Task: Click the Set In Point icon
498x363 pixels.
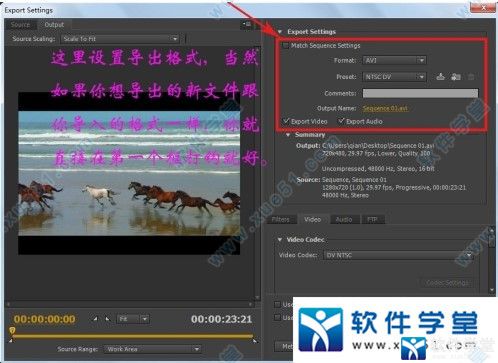Action: tap(96, 319)
